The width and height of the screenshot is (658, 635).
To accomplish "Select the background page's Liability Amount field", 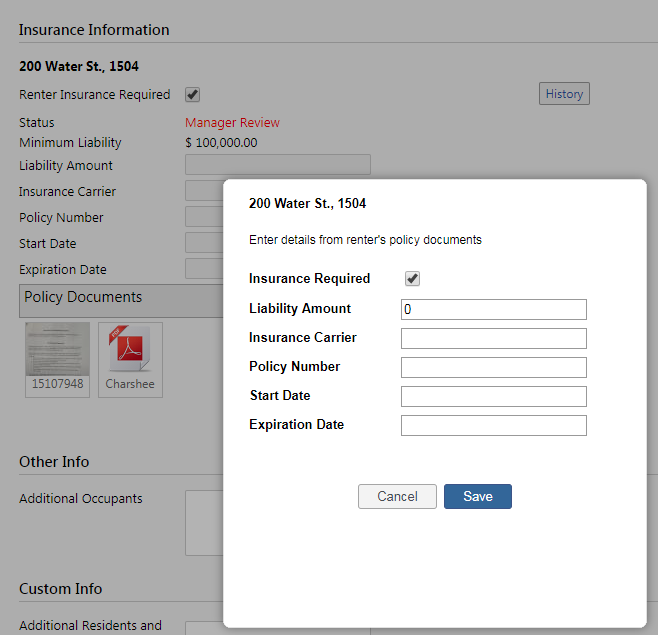I will pos(277,165).
